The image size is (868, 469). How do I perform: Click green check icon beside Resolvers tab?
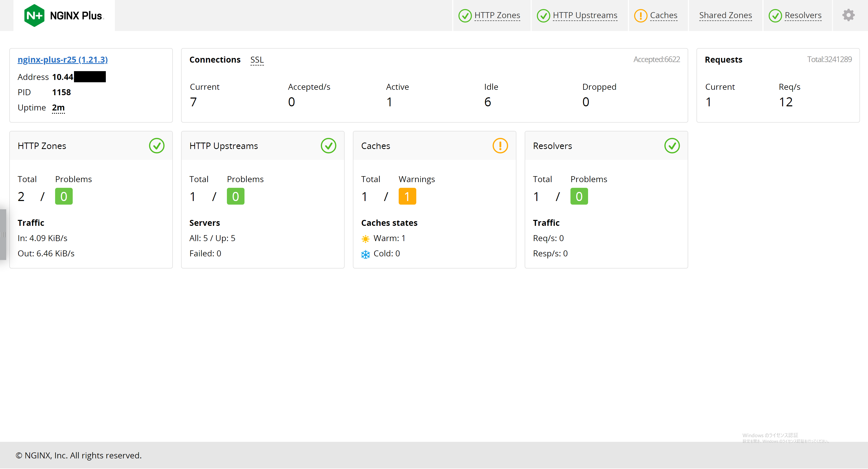click(x=775, y=16)
